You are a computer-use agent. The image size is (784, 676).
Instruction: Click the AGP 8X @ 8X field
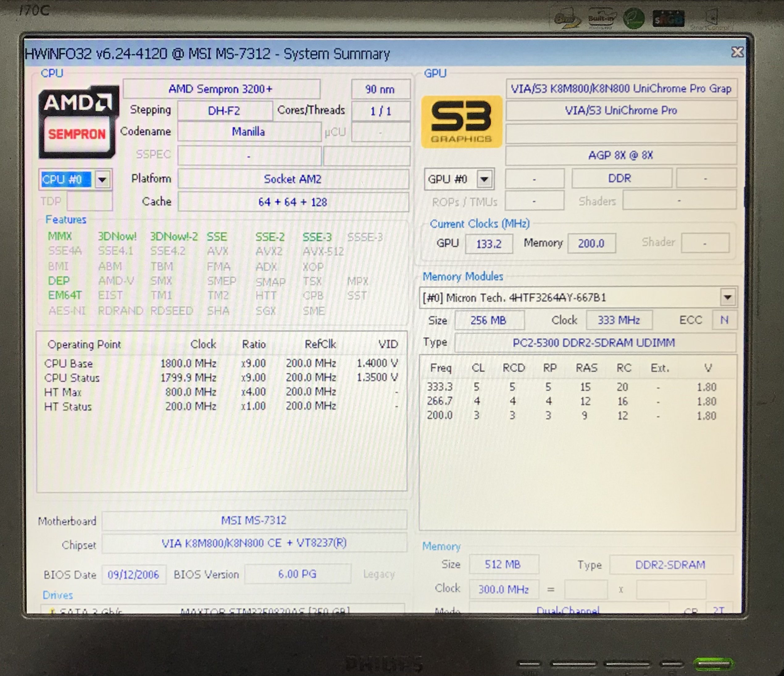(x=621, y=155)
